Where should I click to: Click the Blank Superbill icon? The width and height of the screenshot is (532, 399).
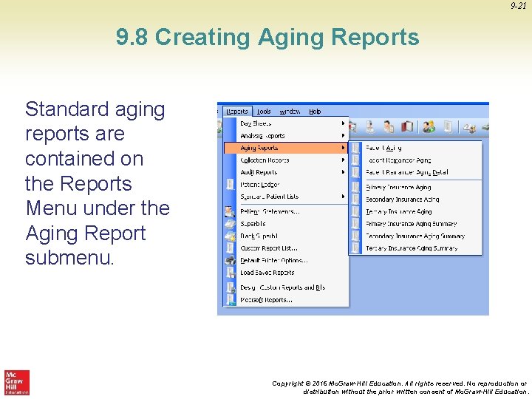[x=230, y=236]
